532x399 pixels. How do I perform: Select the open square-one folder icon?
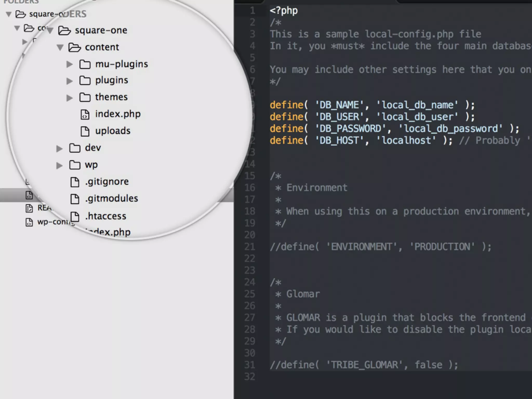(64, 30)
